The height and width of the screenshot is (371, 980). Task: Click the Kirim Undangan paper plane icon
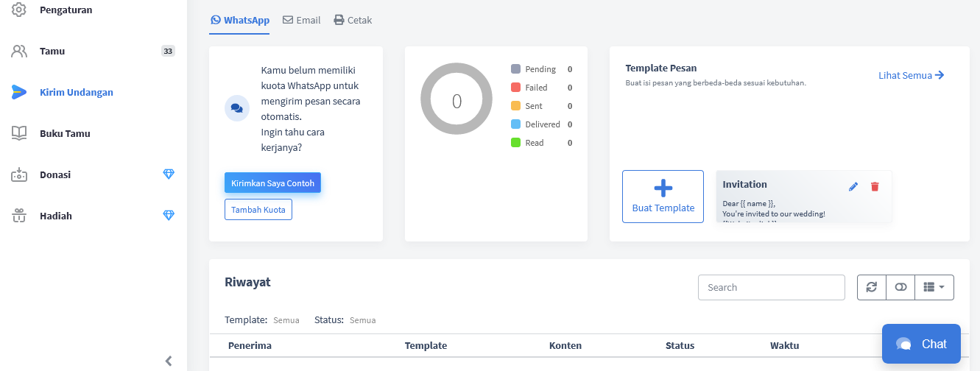click(x=19, y=92)
